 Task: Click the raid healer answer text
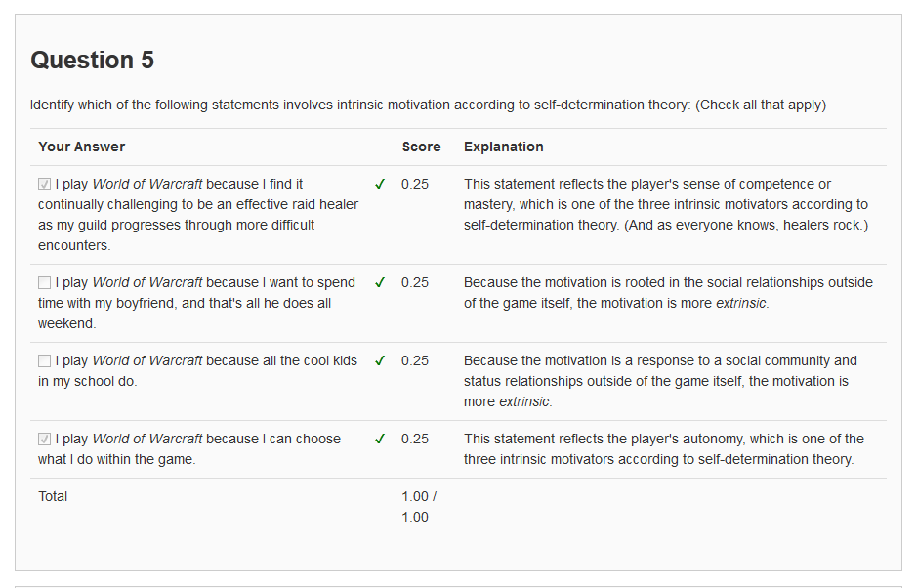click(198, 214)
